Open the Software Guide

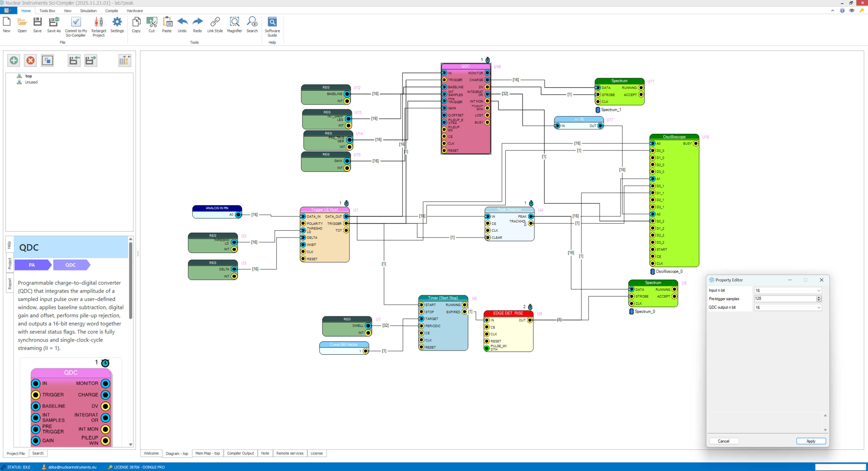272,27
